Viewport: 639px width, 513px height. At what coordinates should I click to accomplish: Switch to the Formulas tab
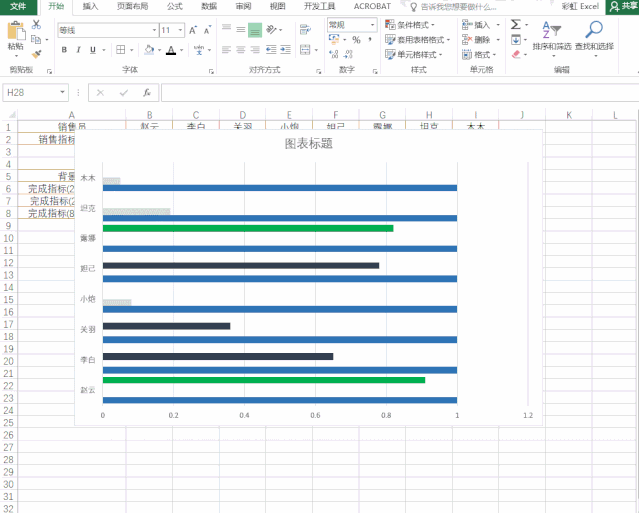[x=175, y=7]
